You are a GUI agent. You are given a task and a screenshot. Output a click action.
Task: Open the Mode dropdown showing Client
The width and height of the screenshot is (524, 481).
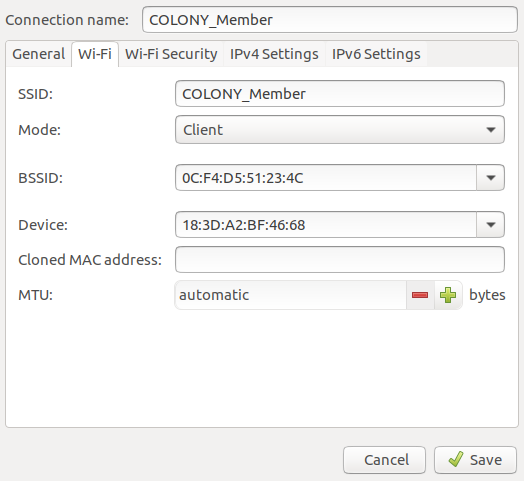pos(340,130)
